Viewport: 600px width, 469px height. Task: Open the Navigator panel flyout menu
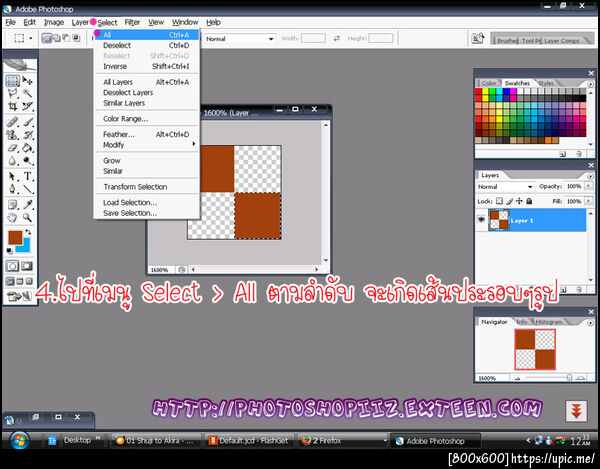coord(590,322)
